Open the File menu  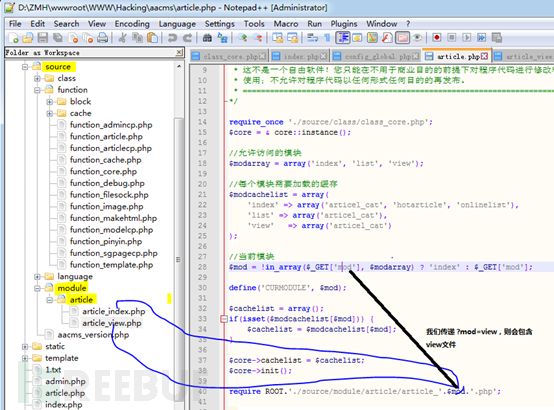15,24
